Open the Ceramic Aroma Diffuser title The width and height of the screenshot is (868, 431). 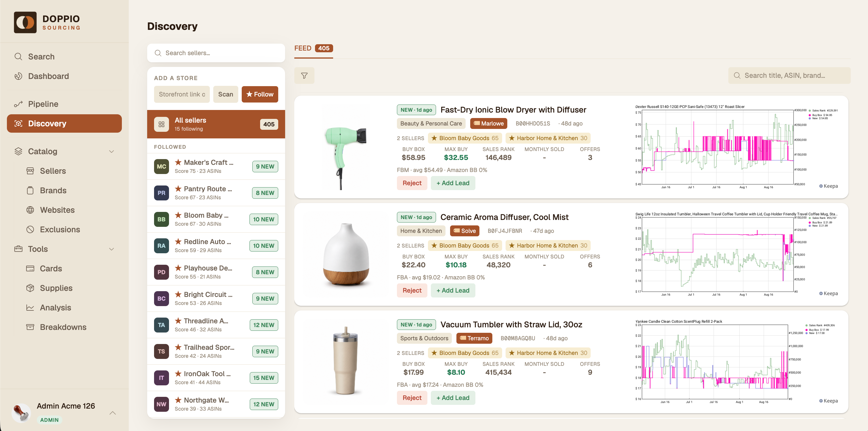point(504,218)
